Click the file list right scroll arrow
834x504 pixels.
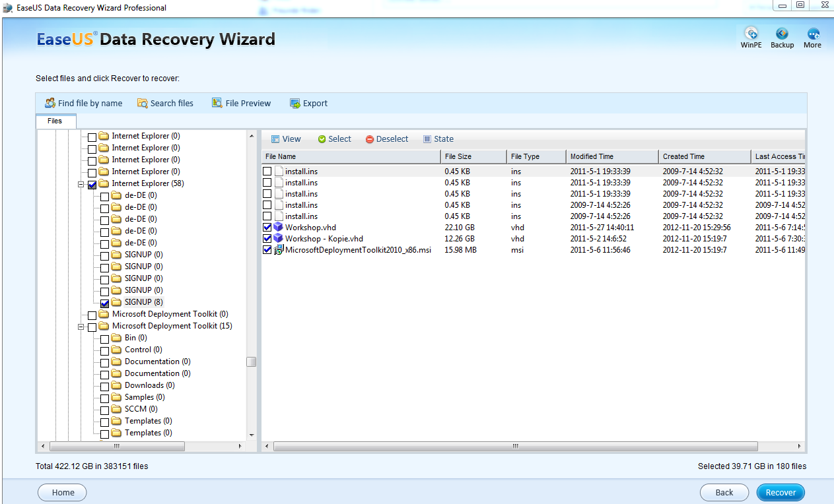tap(800, 447)
